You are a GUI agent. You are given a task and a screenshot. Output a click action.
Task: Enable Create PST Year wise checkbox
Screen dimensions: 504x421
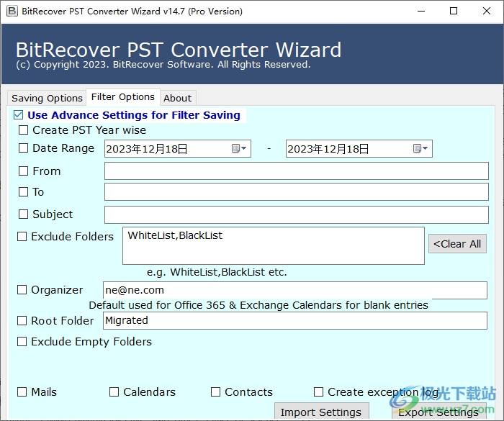pos(23,130)
